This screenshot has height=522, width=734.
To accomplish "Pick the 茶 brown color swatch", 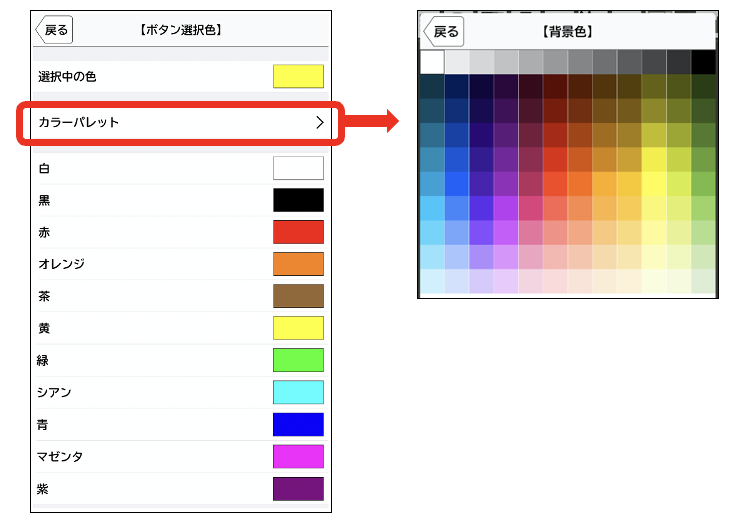I will (x=298, y=296).
